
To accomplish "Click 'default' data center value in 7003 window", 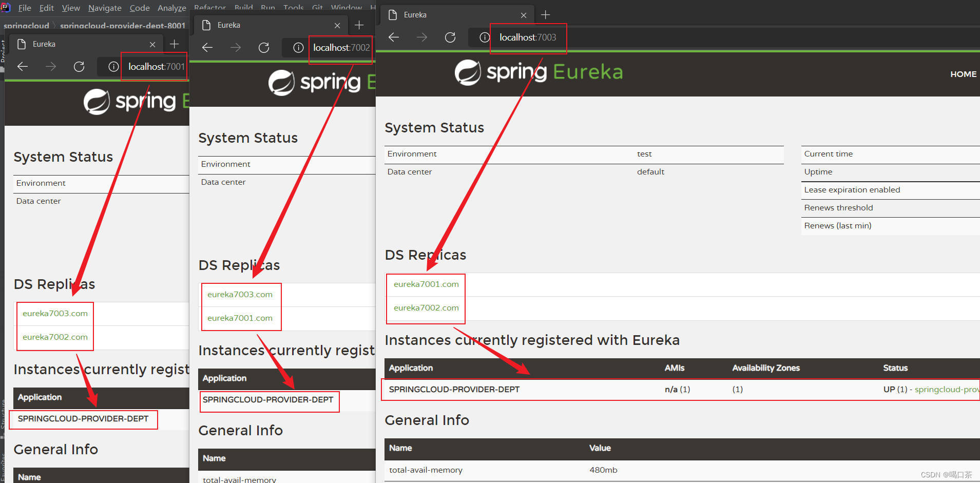I will [x=650, y=172].
